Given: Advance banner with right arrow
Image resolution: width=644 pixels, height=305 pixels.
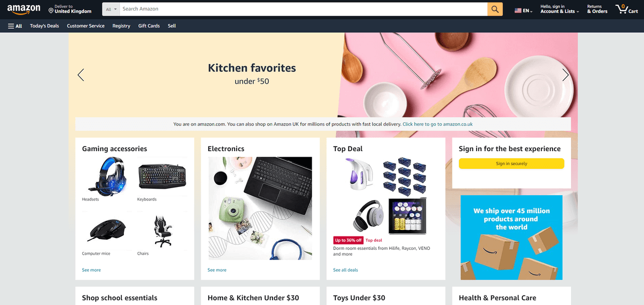Looking at the screenshot, I should [x=565, y=75].
